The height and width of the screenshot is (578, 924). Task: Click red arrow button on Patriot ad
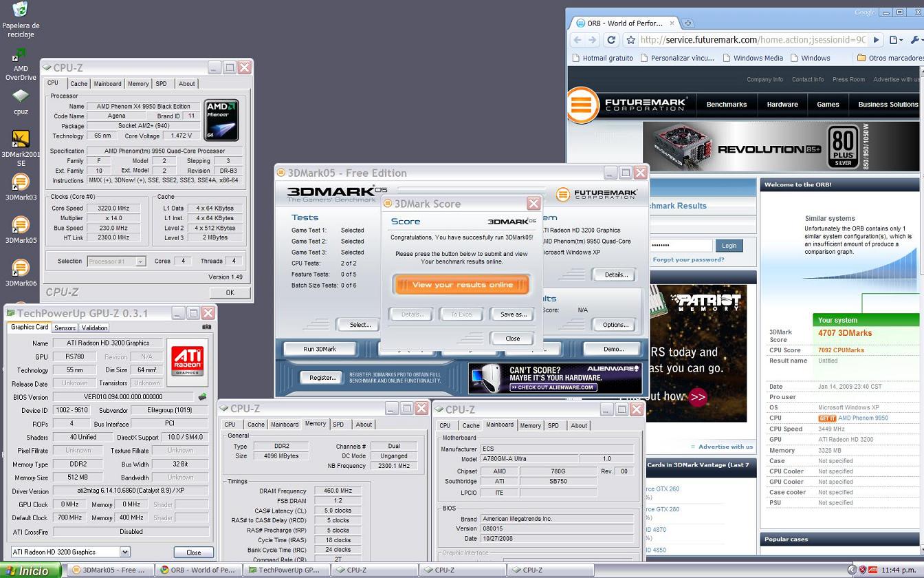pyautogui.click(x=698, y=397)
